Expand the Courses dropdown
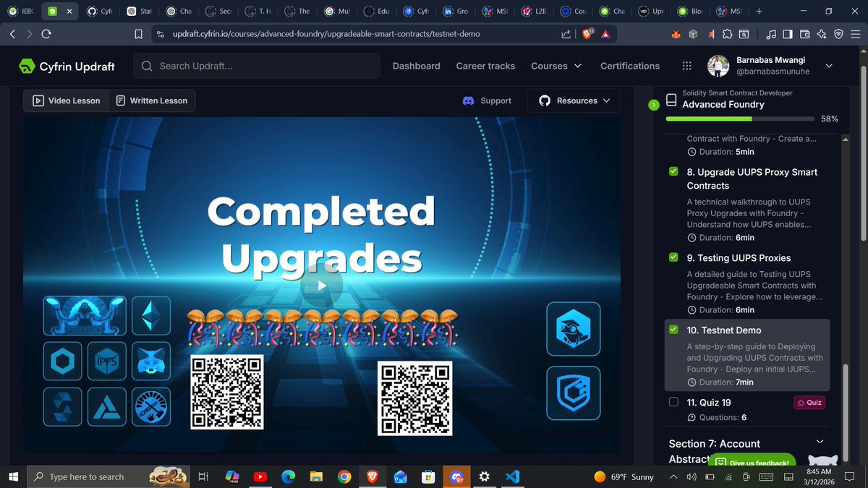This screenshot has width=868, height=488. 556,66
